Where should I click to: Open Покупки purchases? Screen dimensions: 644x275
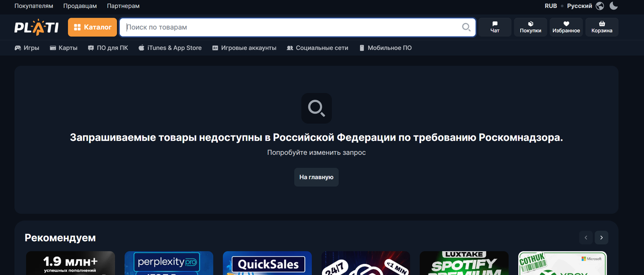coord(531,27)
